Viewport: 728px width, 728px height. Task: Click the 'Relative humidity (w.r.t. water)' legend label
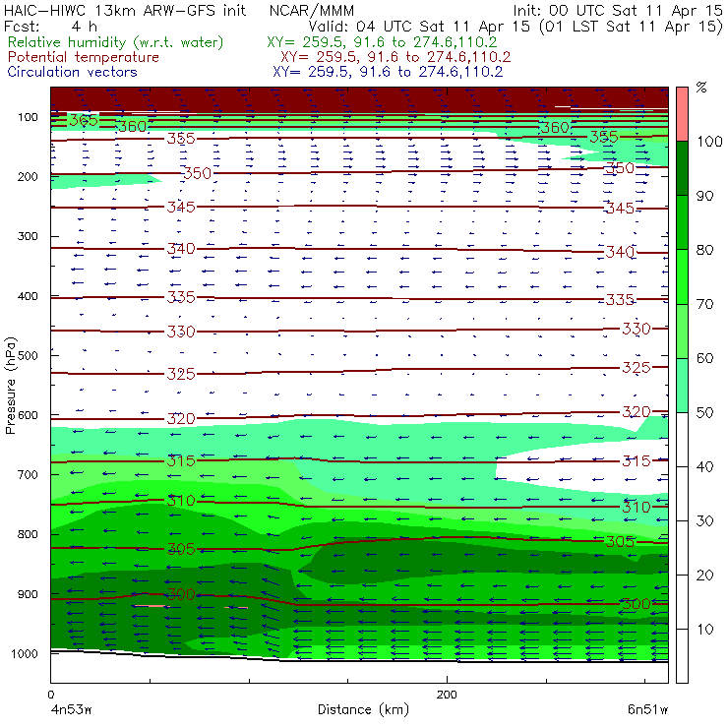(116, 42)
